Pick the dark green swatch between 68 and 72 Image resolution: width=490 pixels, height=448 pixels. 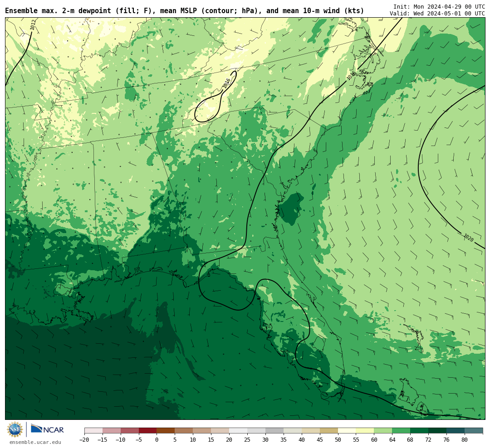(419, 431)
